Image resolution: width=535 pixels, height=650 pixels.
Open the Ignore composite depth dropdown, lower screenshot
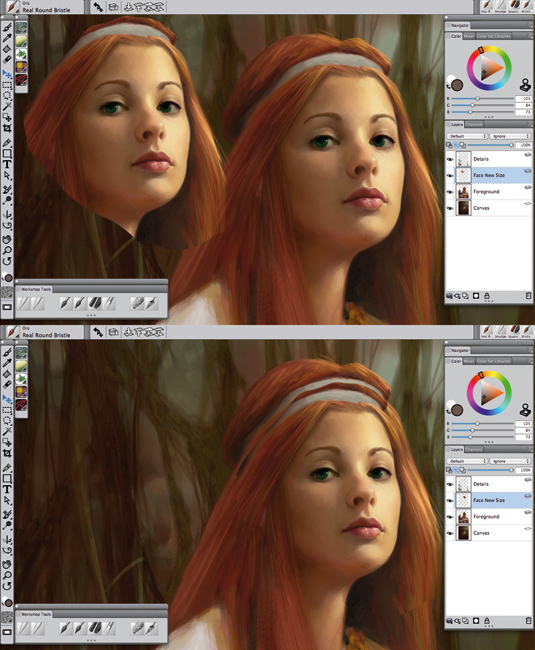click(510, 461)
